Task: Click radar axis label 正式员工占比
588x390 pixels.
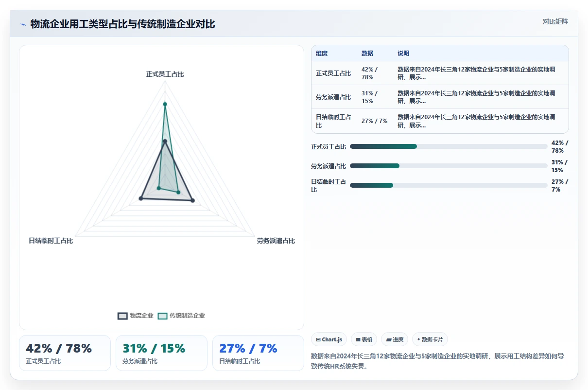Action: coord(165,74)
